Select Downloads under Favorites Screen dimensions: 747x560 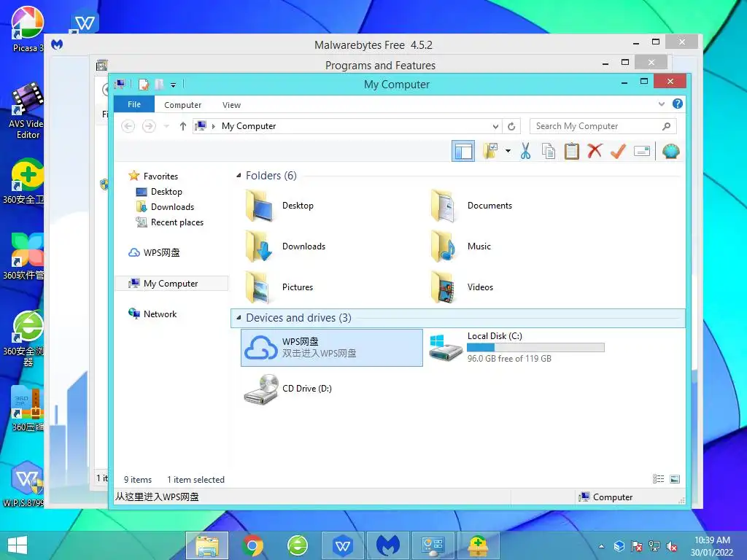pos(172,206)
